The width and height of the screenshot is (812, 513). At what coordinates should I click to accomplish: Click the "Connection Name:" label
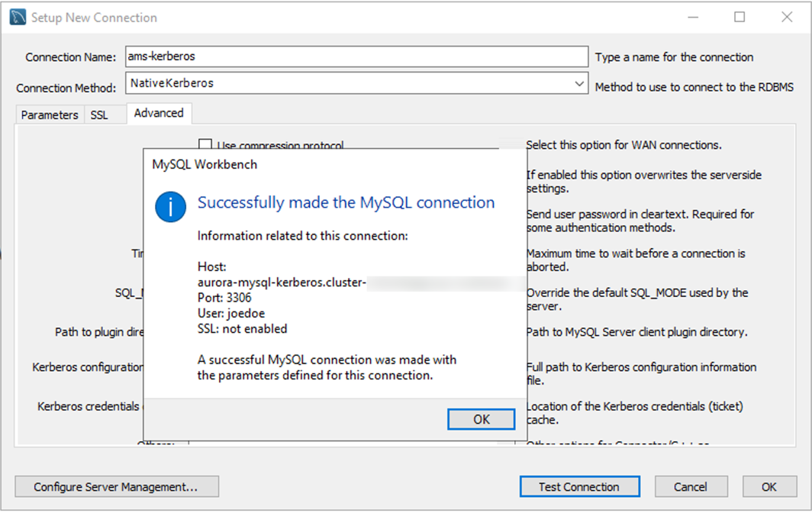(70, 57)
